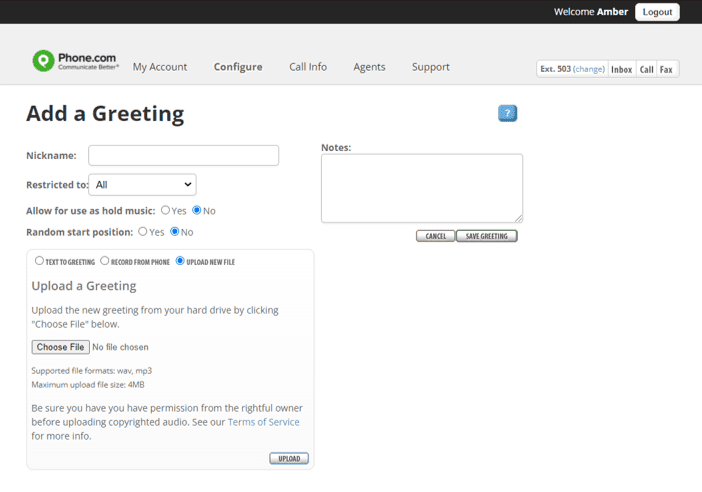The height and width of the screenshot is (492, 702).
Task: Click inside the Notes text area
Action: pyautogui.click(x=421, y=187)
